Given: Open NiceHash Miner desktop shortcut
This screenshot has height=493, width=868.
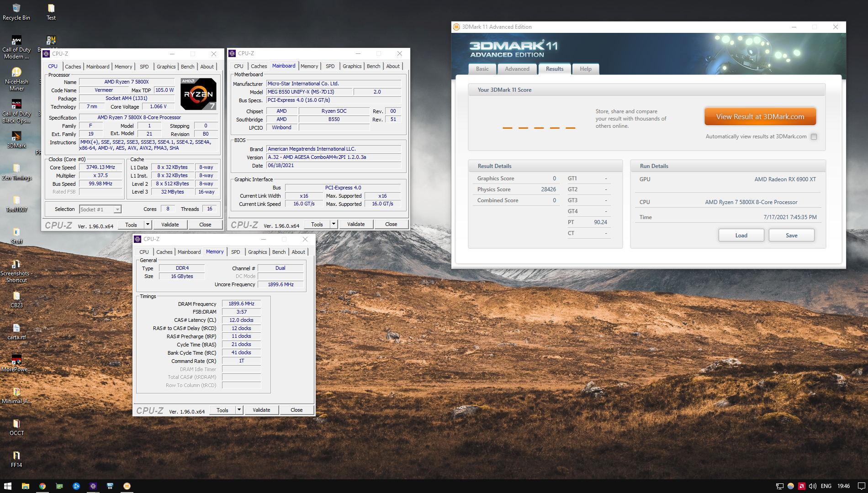Looking at the screenshot, I should [16, 79].
